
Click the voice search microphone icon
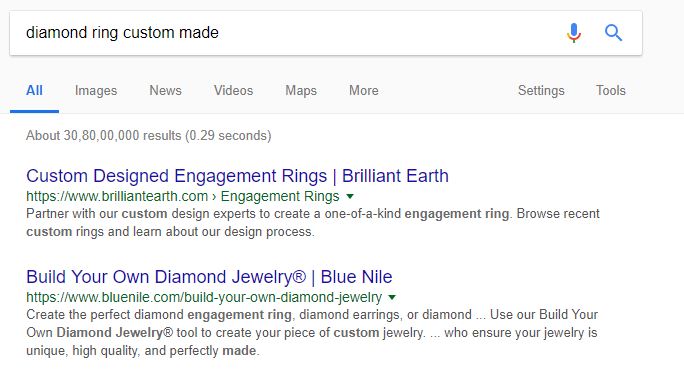coord(574,33)
